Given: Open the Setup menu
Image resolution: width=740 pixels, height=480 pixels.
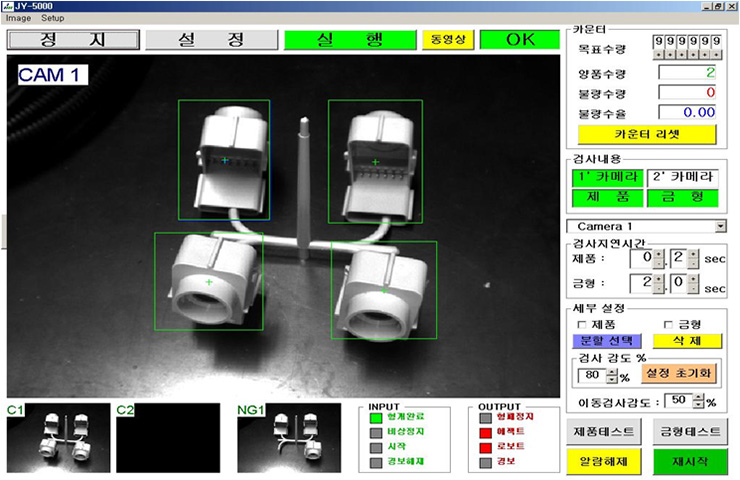Looking at the screenshot, I should [52, 18].
